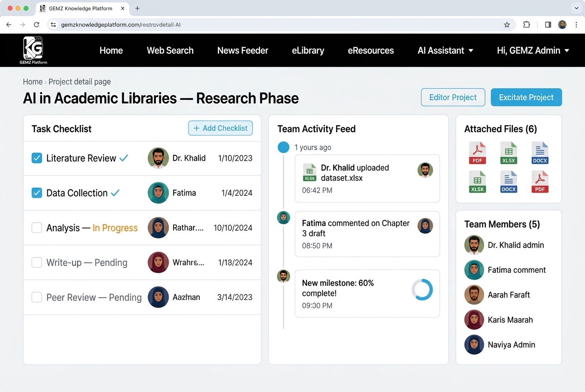Click the Add Checklist button
The width and height of the screenshot is (585, 392).
220,128
